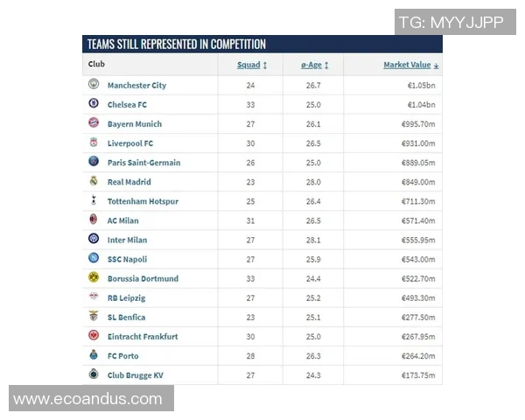Viewport: 525px width, 420px height.
Task: Click the Borussia Dortmund club crest
Action: (x=94, y=278)
